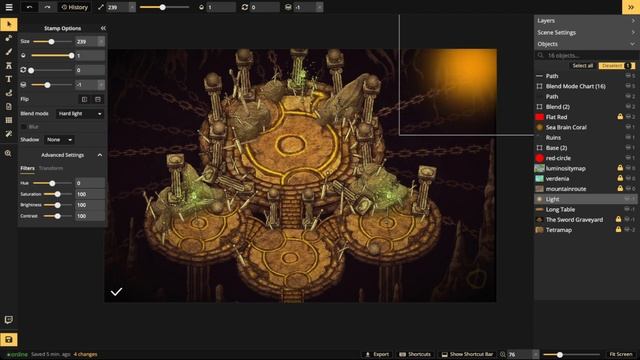The width and height of the screenshot is (640, 360).
Task: Toggle lock on mountainroute object
Action: (x=620, y=189)
